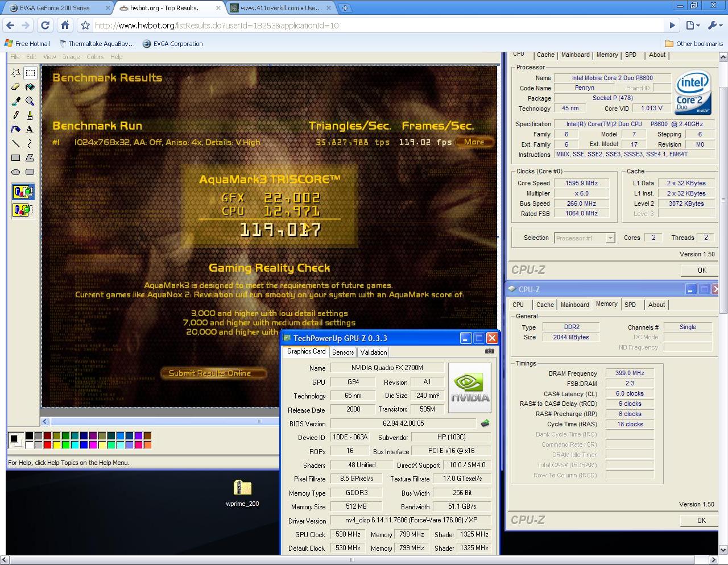
Task: Select the rectangular Select tool in Paint
Action: click(30, 73)
